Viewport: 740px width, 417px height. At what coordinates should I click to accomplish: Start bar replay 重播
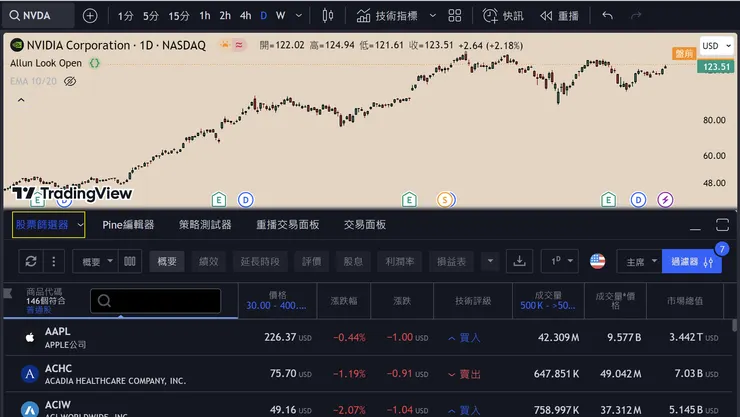(x=560, y=16)
